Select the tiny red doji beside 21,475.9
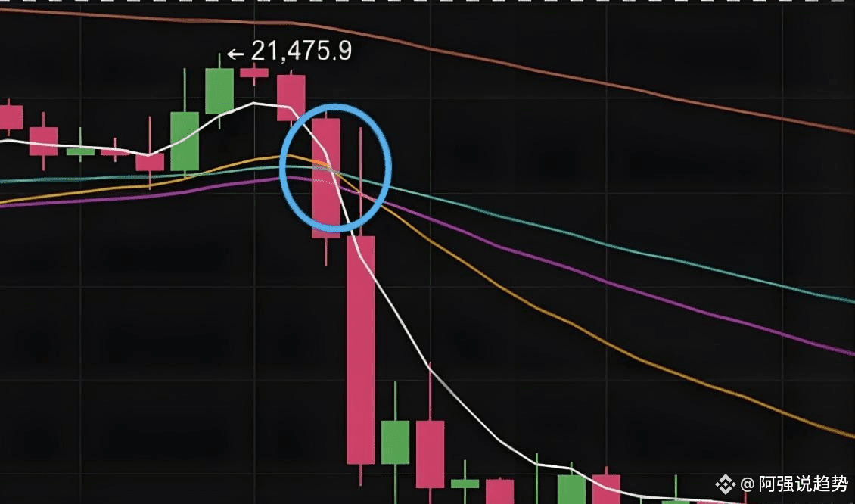 pos(254,73)
